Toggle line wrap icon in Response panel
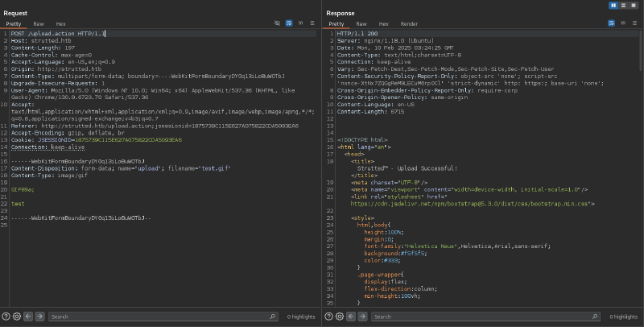The height and width of the screenshot is (327, 644). [612, 25]
